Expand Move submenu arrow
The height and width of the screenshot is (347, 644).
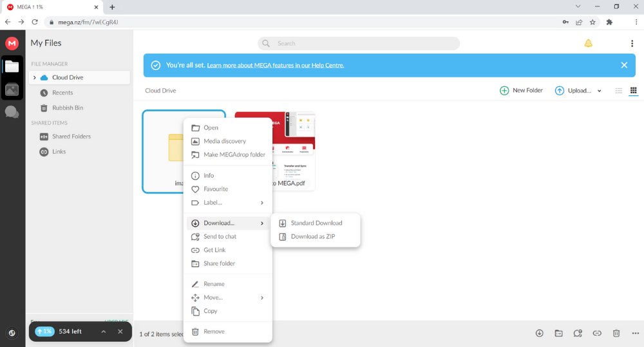coord(261,297)
